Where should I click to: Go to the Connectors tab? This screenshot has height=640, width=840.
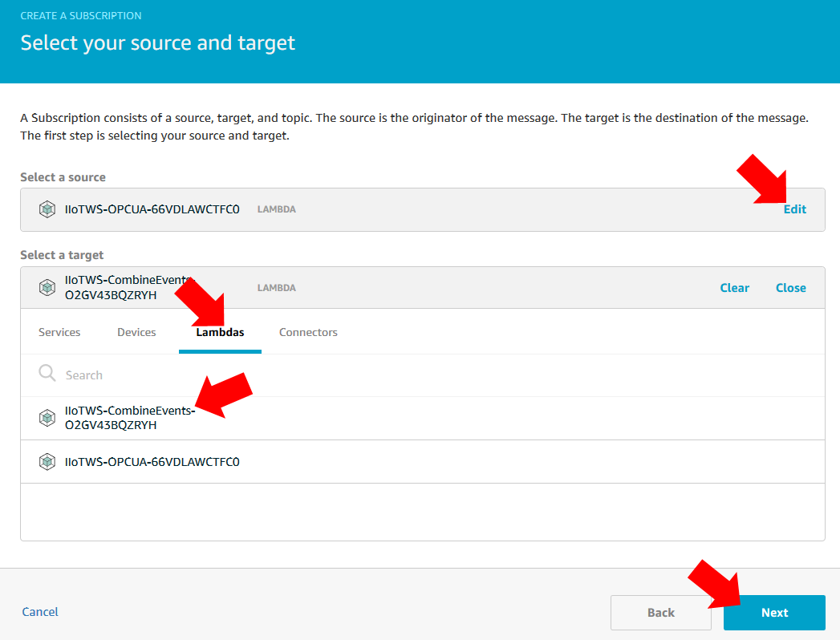308,332
